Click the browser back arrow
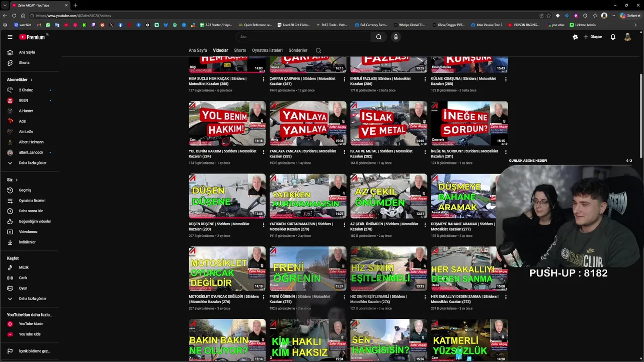The height and width of the screenshot is (362, 644). click(5, 16)
